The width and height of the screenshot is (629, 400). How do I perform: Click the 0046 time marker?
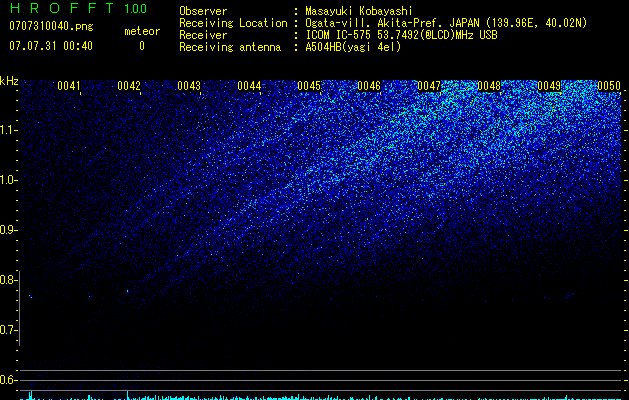(369, 86)
